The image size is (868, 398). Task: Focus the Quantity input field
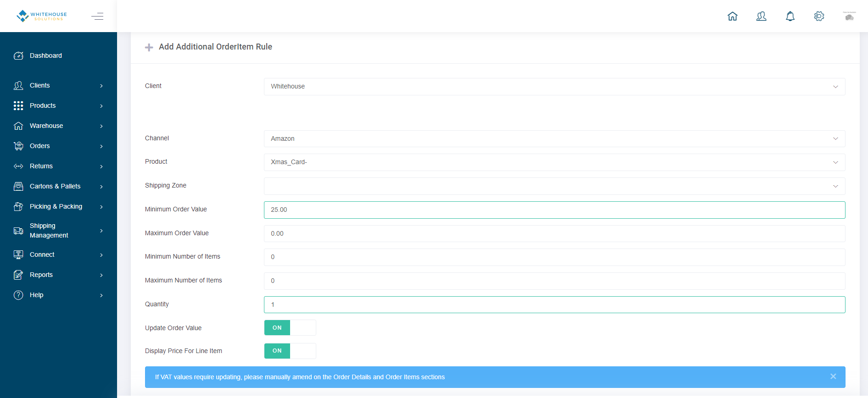click(554, 305)
